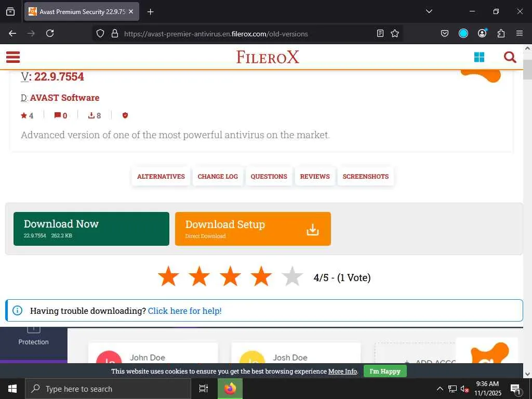
Task: Show hidden system tray icons
Action: point(440,389)
